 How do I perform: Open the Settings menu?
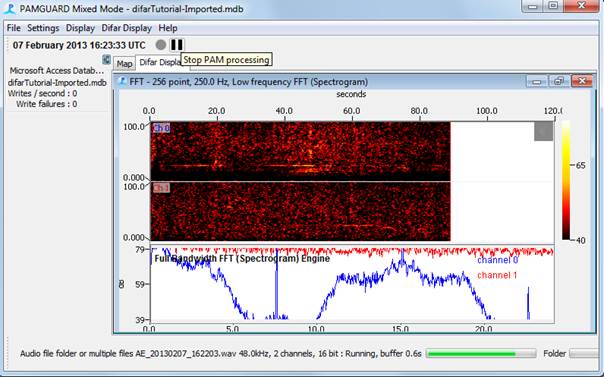point(43,28)
